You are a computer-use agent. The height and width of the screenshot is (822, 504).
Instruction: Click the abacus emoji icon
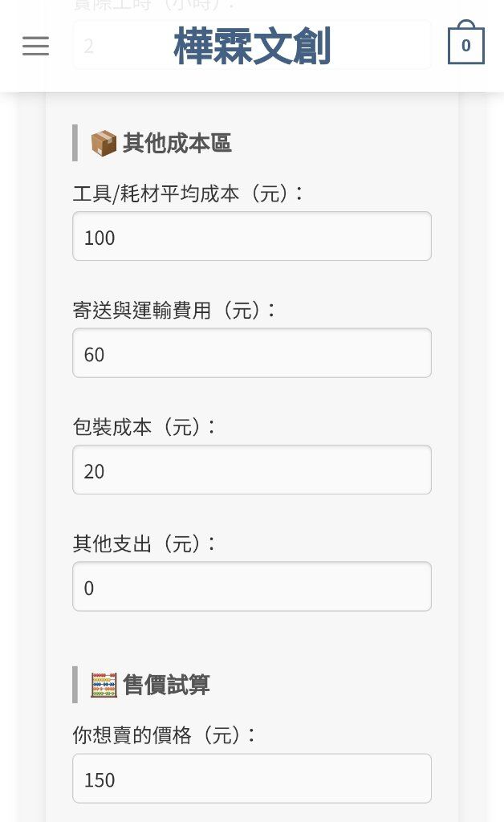[x=104, y=685]
